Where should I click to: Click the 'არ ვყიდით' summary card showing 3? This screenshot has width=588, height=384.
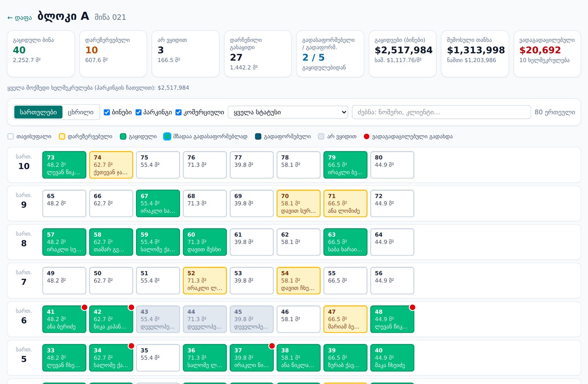[186, 54]
